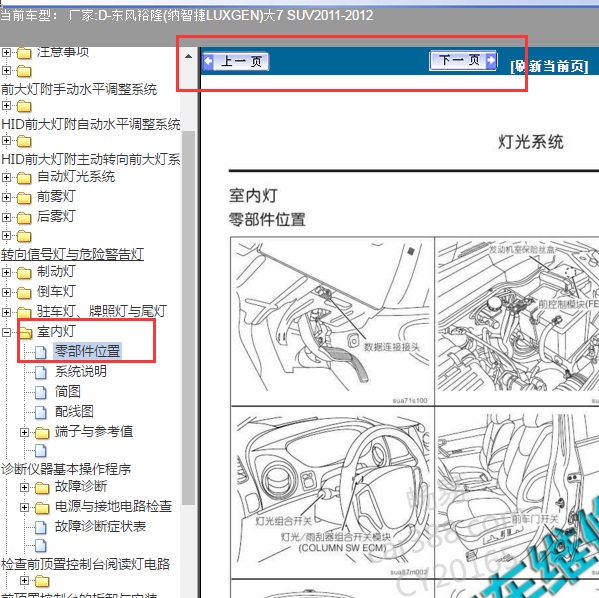Viewport: 599px width, 598px height.
Task: Select HID前大灯附自动水平调整系统 in the tree
Action: (91, 124)
